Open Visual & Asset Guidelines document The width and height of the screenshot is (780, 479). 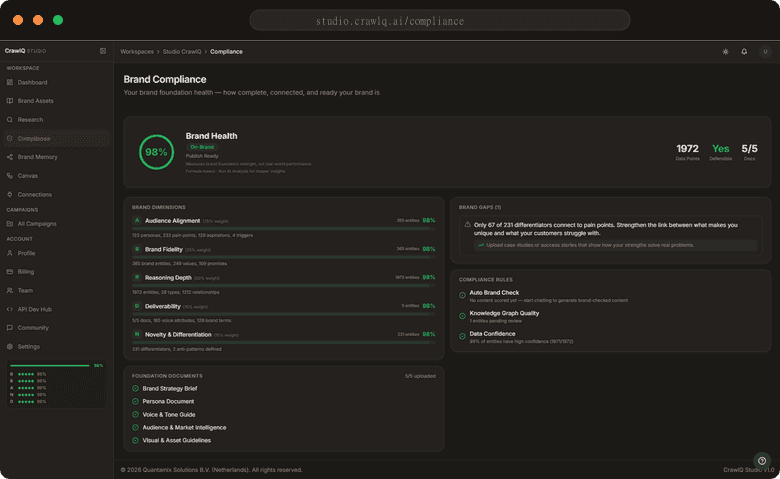point(177,440)
